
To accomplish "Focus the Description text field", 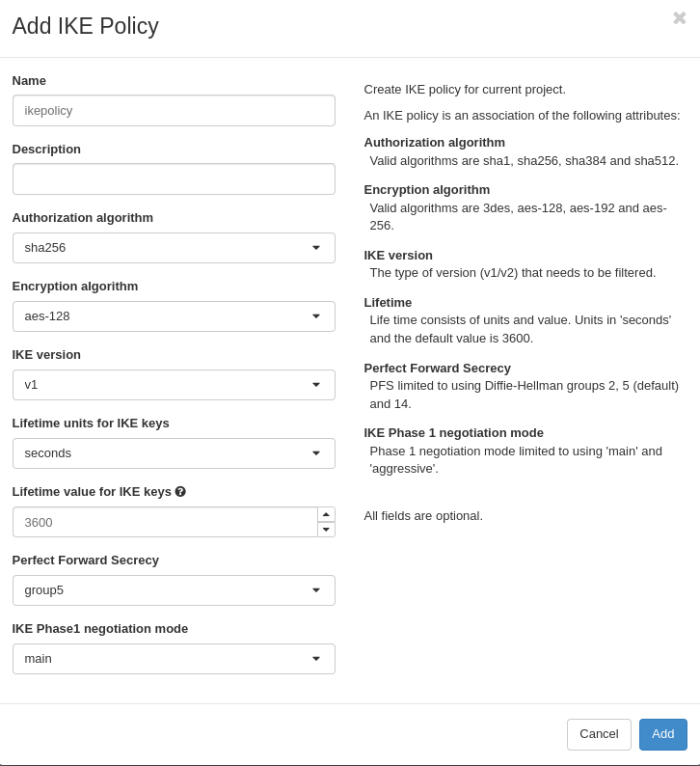I will click(x=174, y=179).
